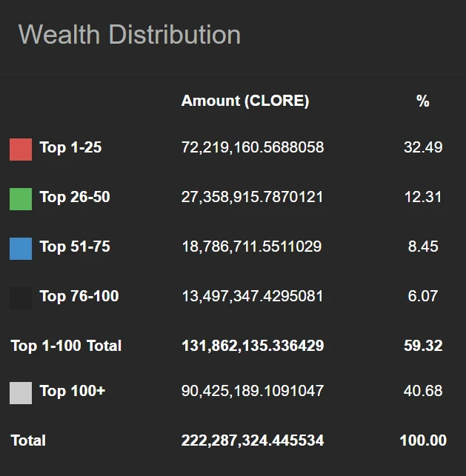Viewport: 466px width, 476px height.
Task: Click the Top 1-100 Total label
Action: (x=66, y=346)
